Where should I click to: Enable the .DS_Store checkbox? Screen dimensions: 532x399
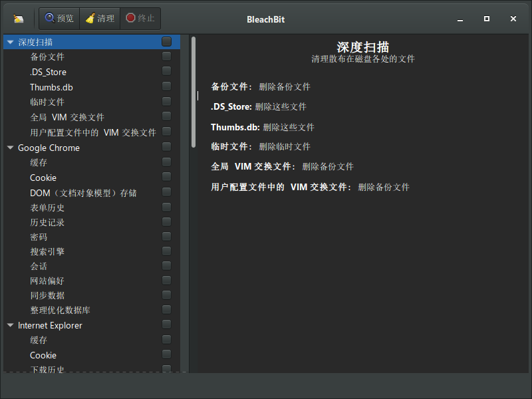[x=167, y=71]
